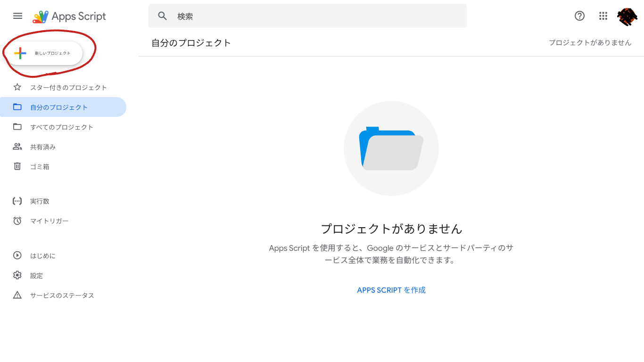Viewport: 644px width, 362px height.
Task: Click the Apps Script title text
Action: pyautogui.click(x=79, y=16)
